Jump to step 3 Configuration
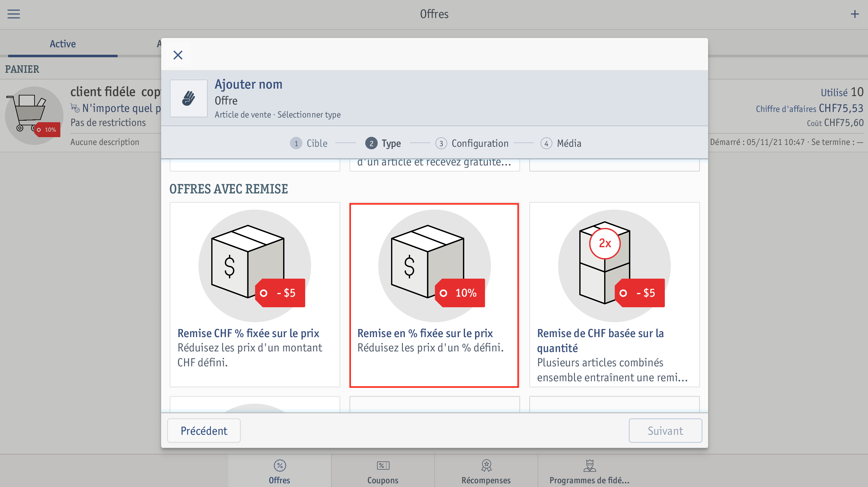 pos(472,143)
